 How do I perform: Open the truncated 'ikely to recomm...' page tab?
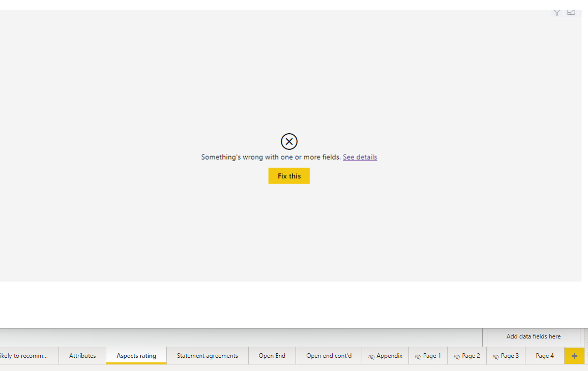pos(28,356)
